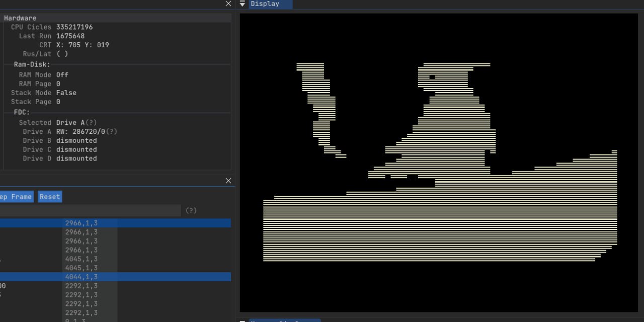The width and height of the screenshot is (644, 322).
Task: Click the Ram-Disk section label
Action: point(32,65)
